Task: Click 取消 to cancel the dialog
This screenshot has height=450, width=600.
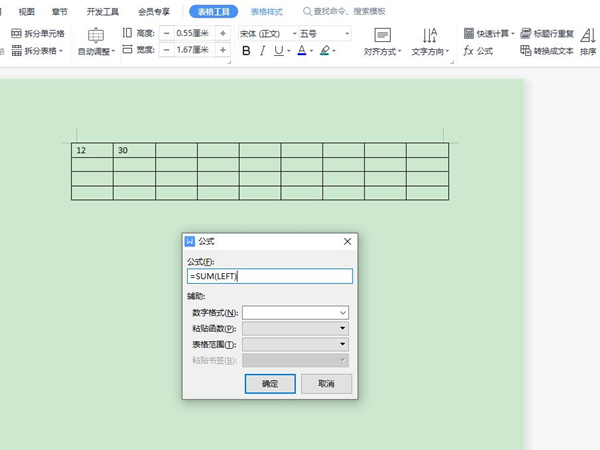Action: pyautogui.click(x=326, y=384)
